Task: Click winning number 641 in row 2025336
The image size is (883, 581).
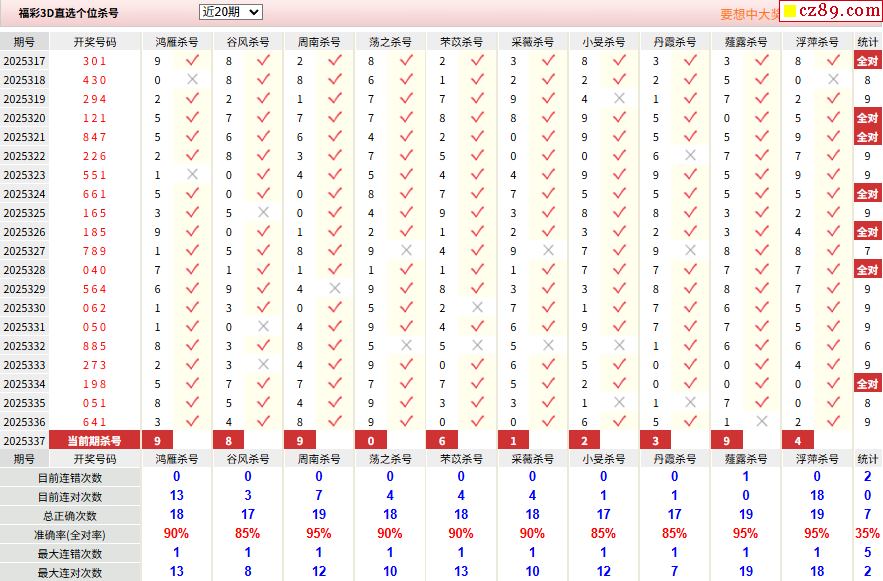Action: [x=95, y=422]
